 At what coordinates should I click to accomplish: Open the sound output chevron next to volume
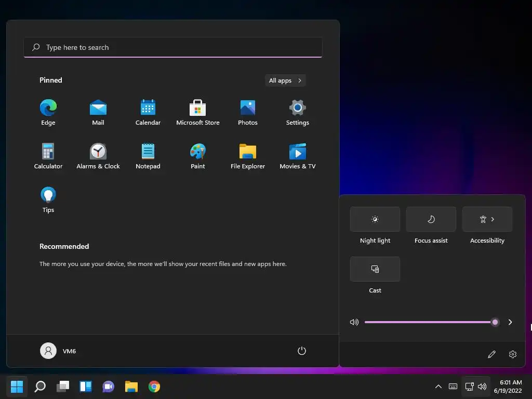click(510, 322)
